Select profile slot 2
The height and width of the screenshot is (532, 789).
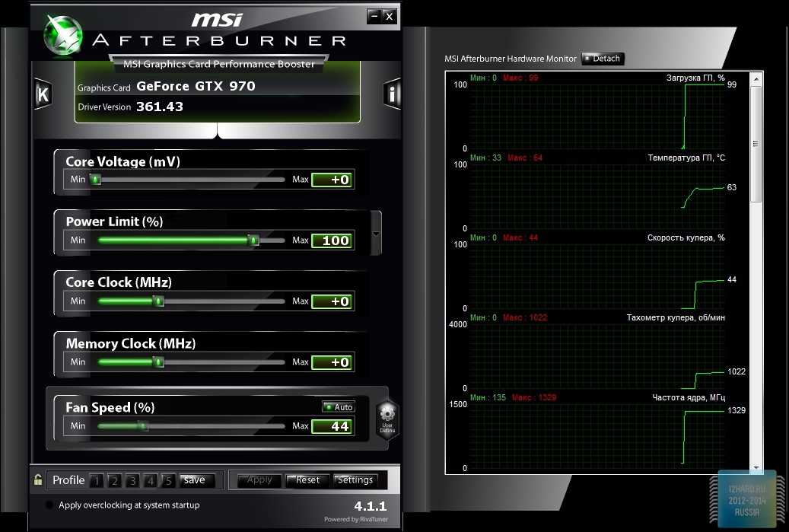pyautogui.click(x=114, y=480)
